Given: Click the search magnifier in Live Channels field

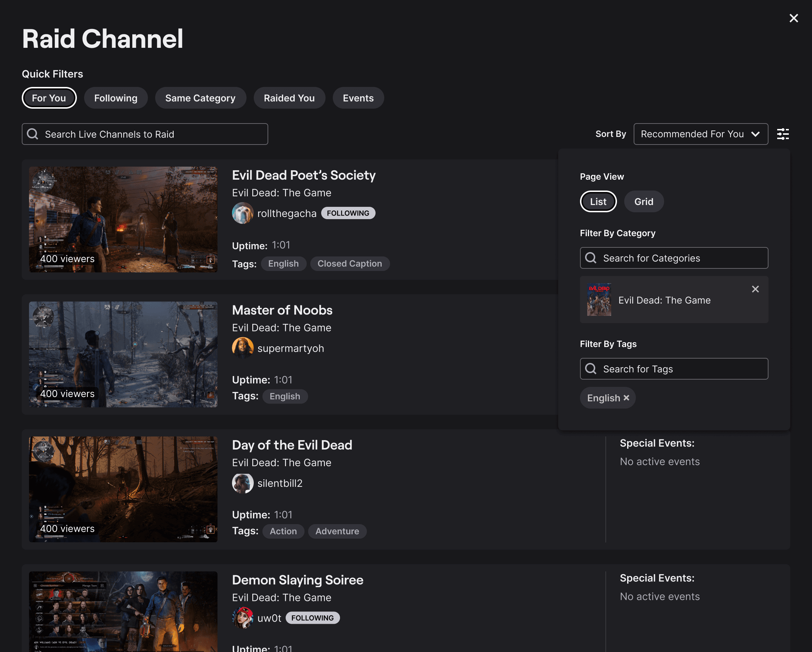Looking at the screenshot, I should pos(33,134).
